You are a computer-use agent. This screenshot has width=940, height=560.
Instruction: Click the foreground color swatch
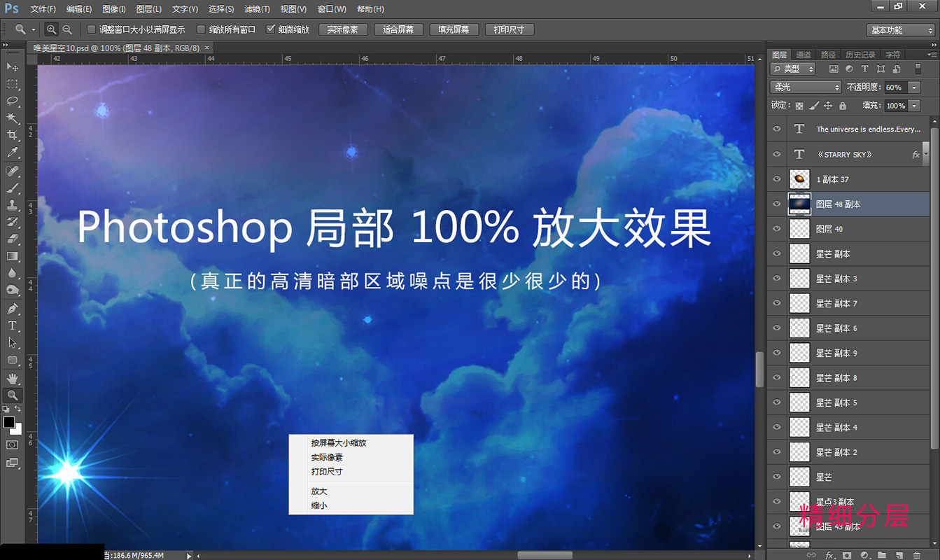(8, 422)
